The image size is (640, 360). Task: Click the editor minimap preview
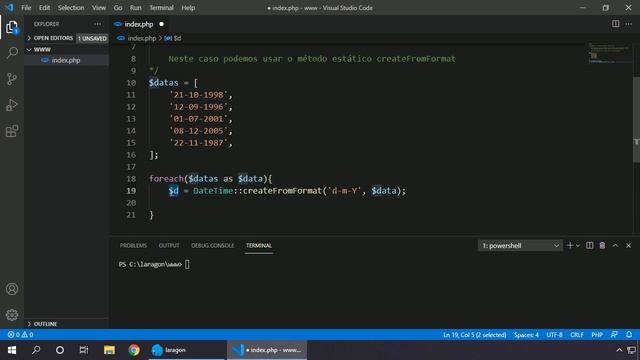610,53
